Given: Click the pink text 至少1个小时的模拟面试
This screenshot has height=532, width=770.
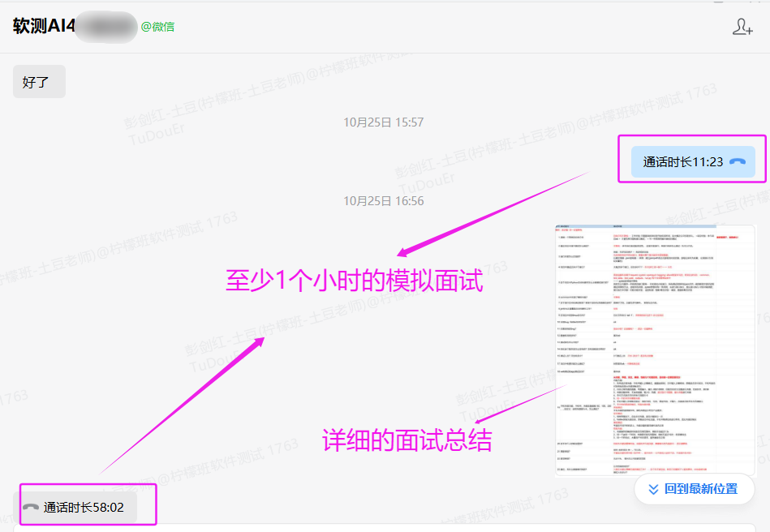Looking at the screenshot, I should (x=354, y=281).
